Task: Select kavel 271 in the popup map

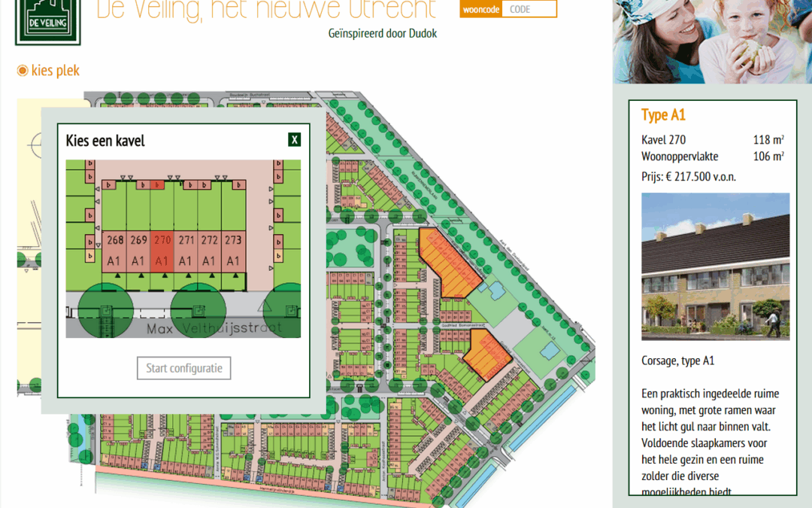Action: pyautogui.click(x=186, y=251)
